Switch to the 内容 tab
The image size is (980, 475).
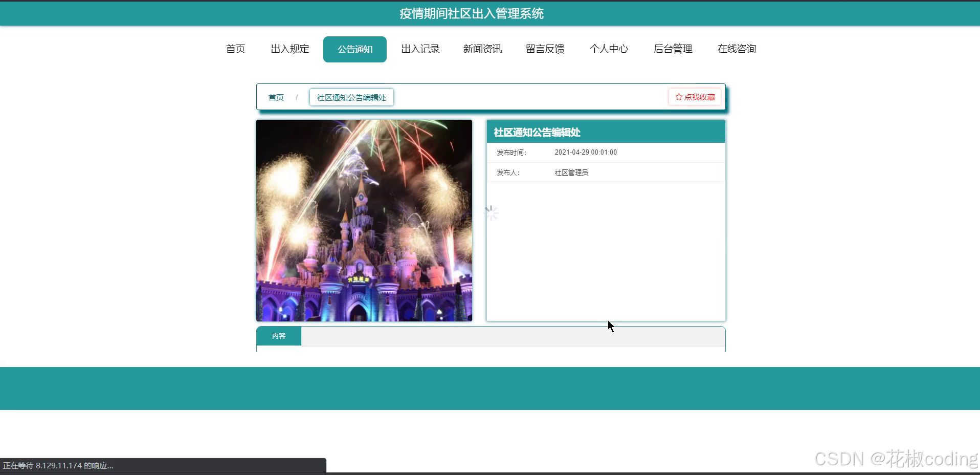(278, 336)
